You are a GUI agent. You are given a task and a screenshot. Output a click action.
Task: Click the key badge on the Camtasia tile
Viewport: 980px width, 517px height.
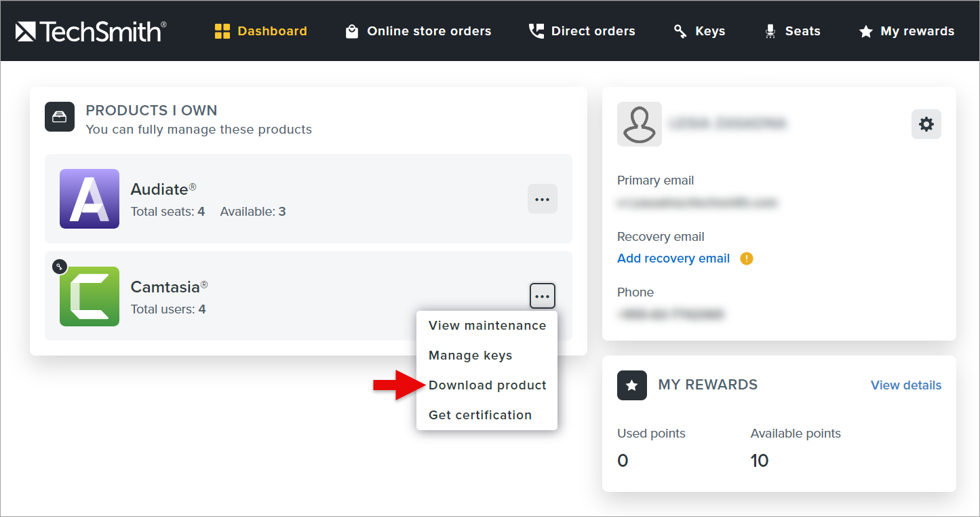pyautogui.click(x=60, y=267)
